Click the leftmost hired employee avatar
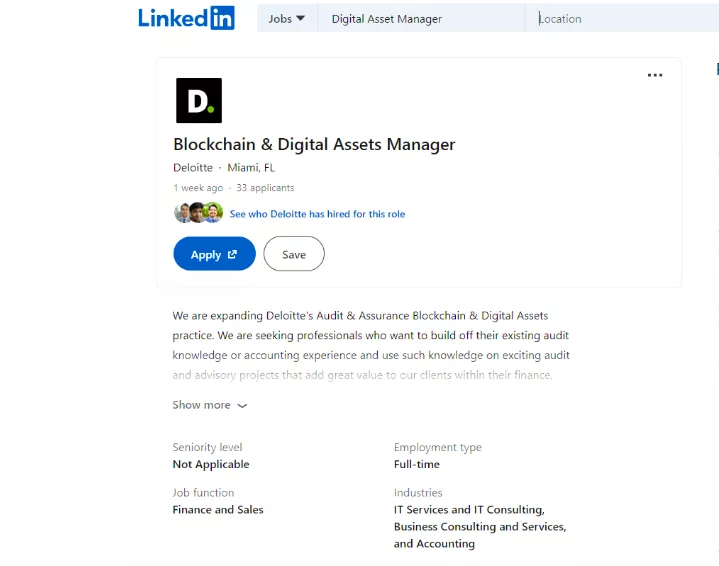 click(183, 213)
